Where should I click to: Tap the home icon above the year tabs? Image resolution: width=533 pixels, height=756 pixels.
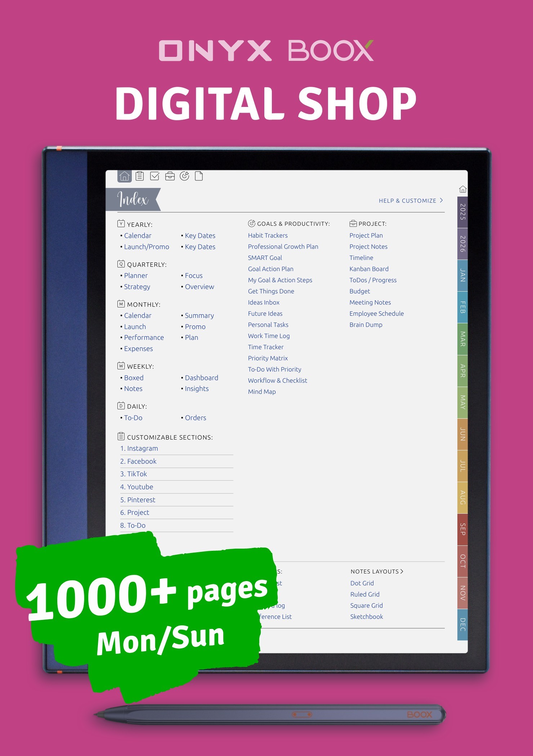pos(463,189)
